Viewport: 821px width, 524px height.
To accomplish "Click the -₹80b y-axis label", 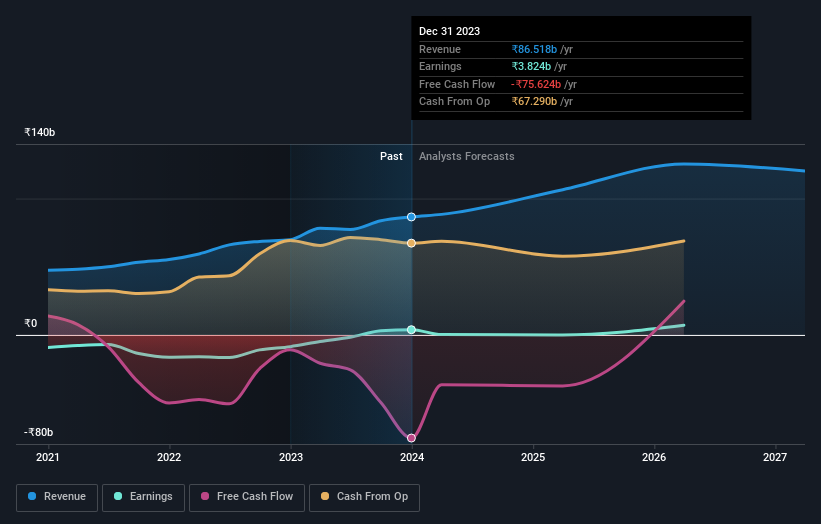I will [x=38, y=432].
